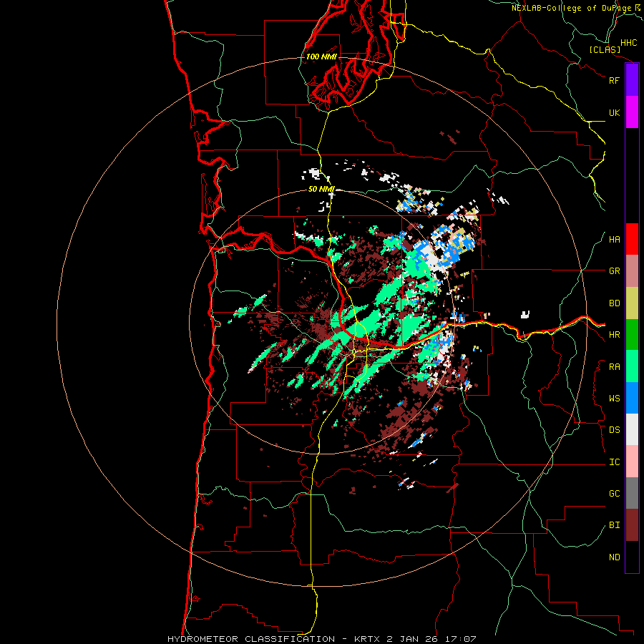
Task: Click the DS white legend swatch
Action: (x=632, y=429)
